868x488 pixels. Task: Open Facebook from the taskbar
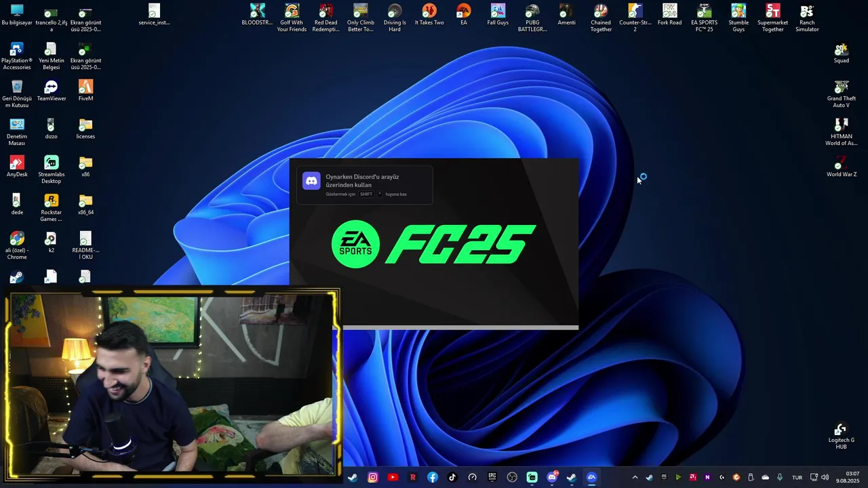coord(433,477)
